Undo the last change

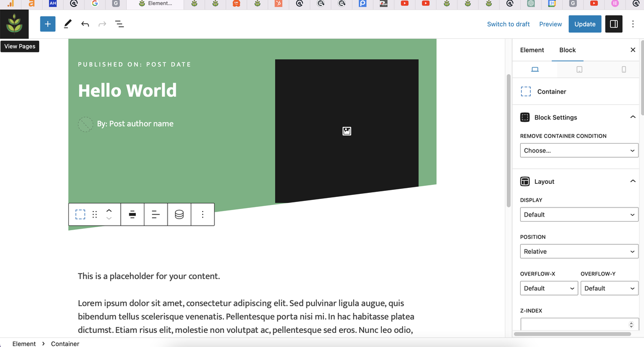85,24
